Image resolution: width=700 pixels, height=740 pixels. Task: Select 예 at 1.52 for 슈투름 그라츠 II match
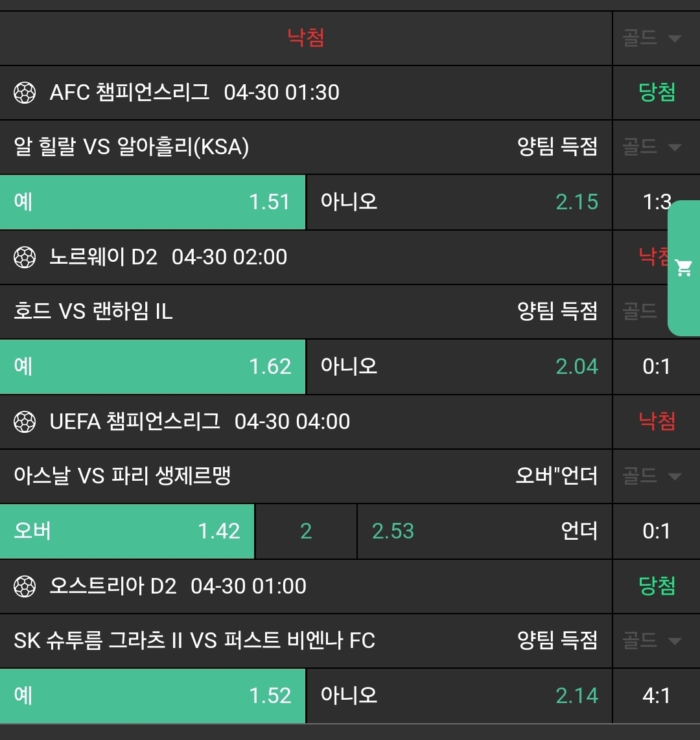click(x=152, y=696)
